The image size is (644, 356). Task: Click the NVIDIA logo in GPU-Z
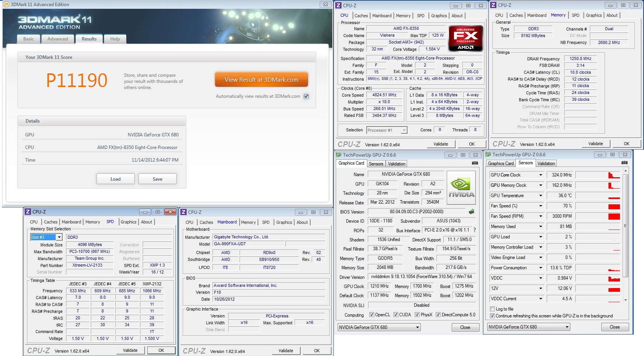pyautogui.click(x=461, y=188)
